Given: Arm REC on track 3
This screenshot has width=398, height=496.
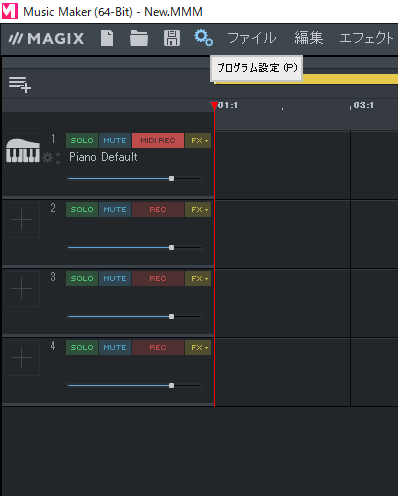Looking at the screenshot, I should [x=158, y=278].
